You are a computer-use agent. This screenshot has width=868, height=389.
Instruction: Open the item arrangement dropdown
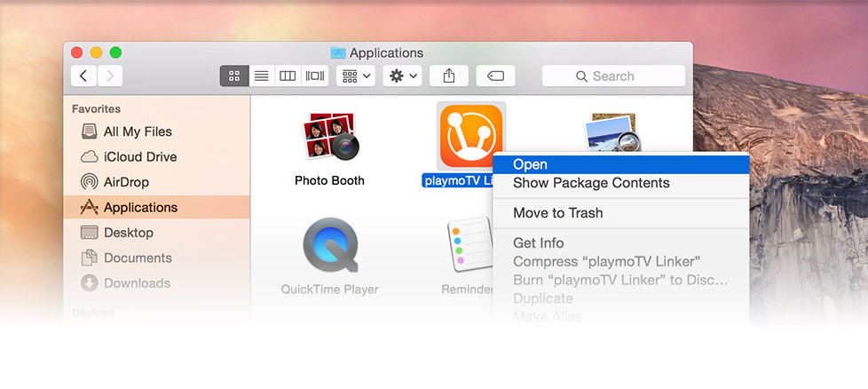click(x=355, y=75)
